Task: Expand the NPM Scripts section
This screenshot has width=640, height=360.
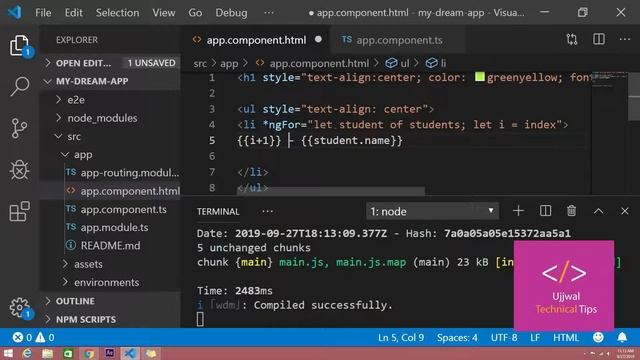Action: click(110, 320)
